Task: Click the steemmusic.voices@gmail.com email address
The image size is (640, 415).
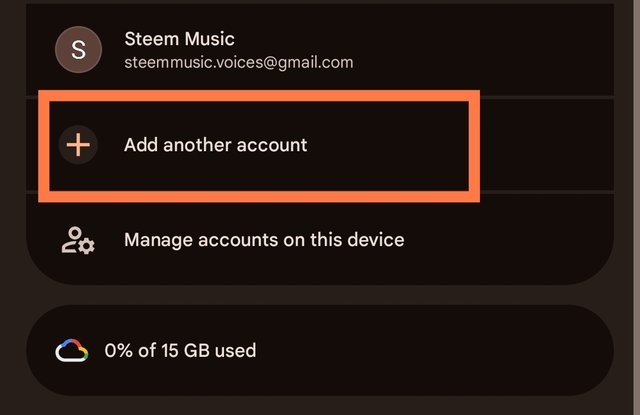Action: click(238, 62)
